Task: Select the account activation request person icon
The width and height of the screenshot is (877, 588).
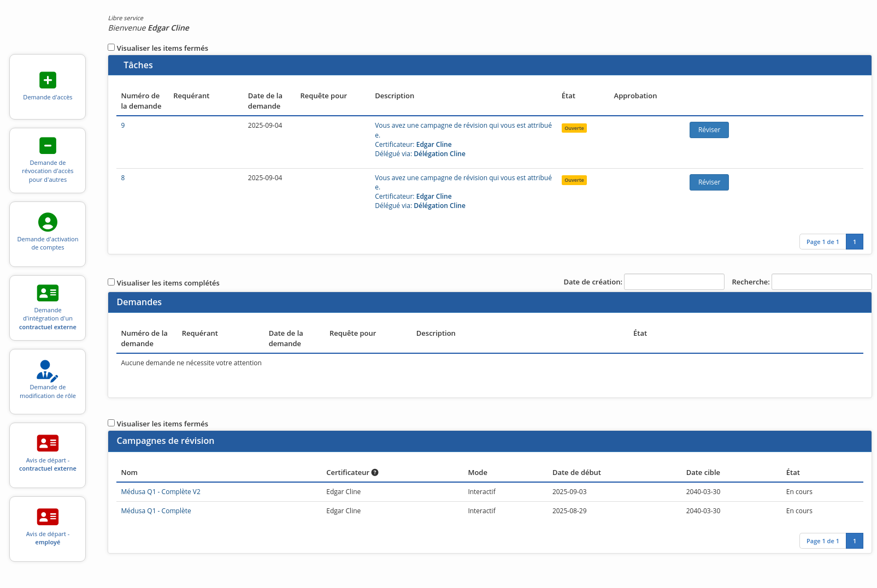Action: [x=48, y=222]
